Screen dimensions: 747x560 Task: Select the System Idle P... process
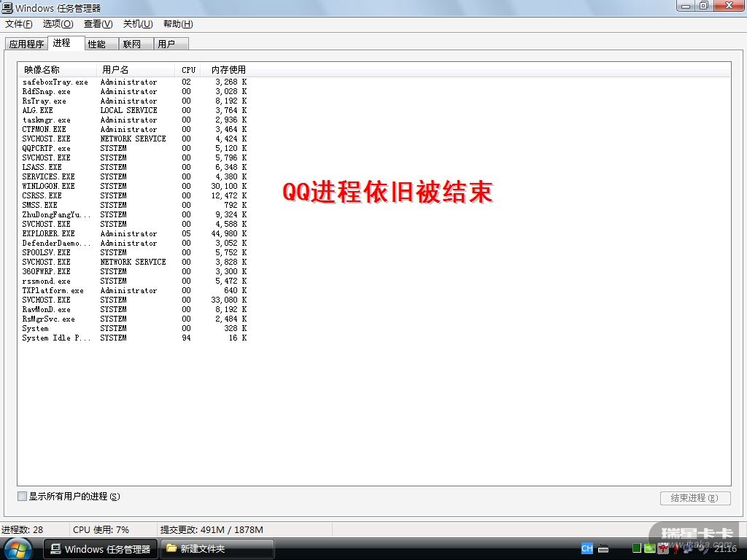coord(134,338)
